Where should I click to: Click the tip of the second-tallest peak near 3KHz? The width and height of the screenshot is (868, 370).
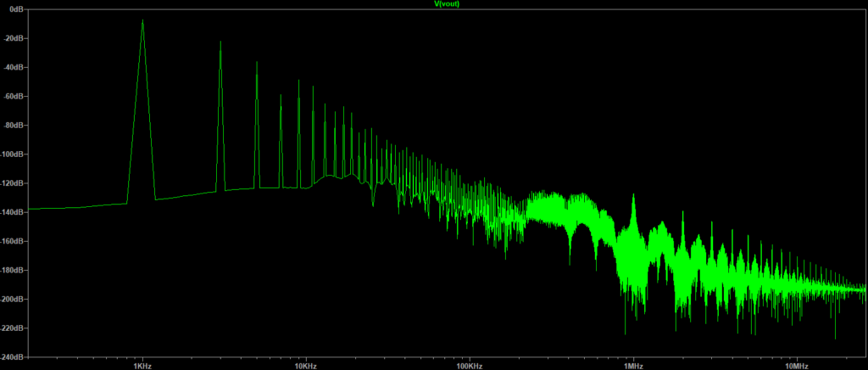pos(220,41)
